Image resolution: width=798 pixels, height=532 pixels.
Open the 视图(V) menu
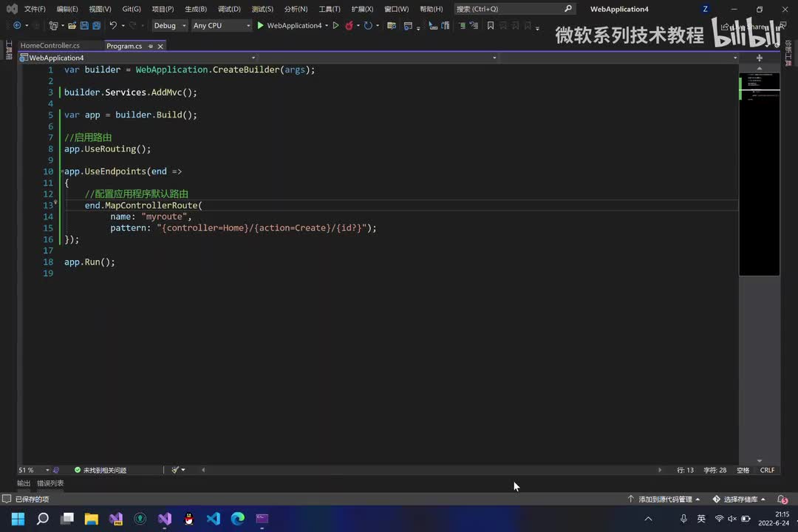[x=100, y=9]
